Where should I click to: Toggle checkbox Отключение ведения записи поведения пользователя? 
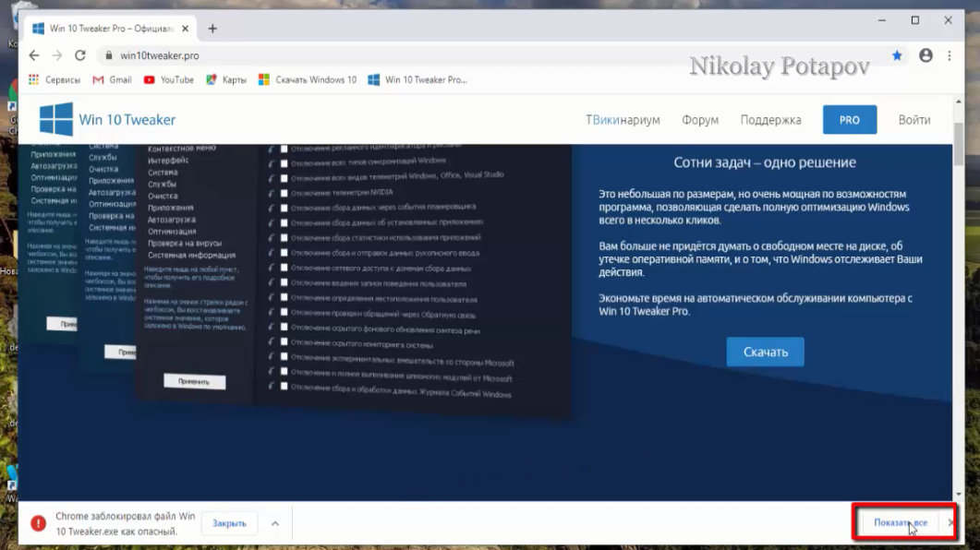click(x=284, y=282)
